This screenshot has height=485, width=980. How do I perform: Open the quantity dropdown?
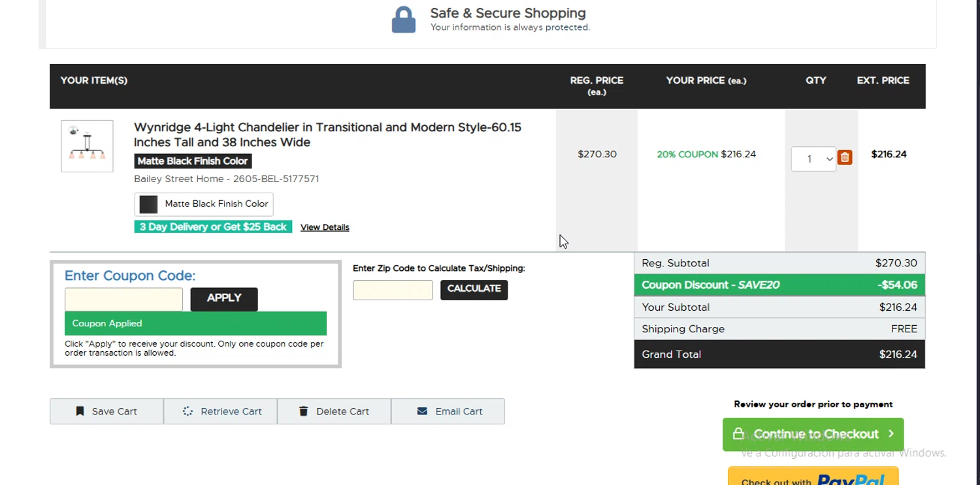[x=813, y=159]
